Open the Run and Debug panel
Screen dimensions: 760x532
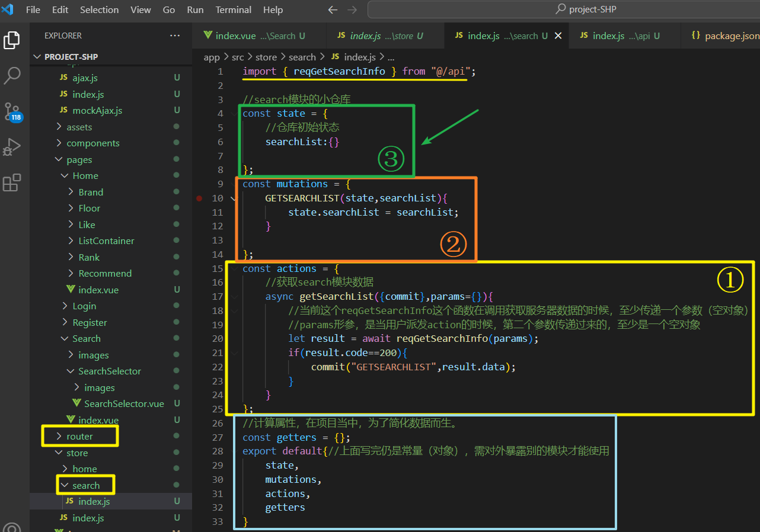pyautogui.click(x=12, y=147)
